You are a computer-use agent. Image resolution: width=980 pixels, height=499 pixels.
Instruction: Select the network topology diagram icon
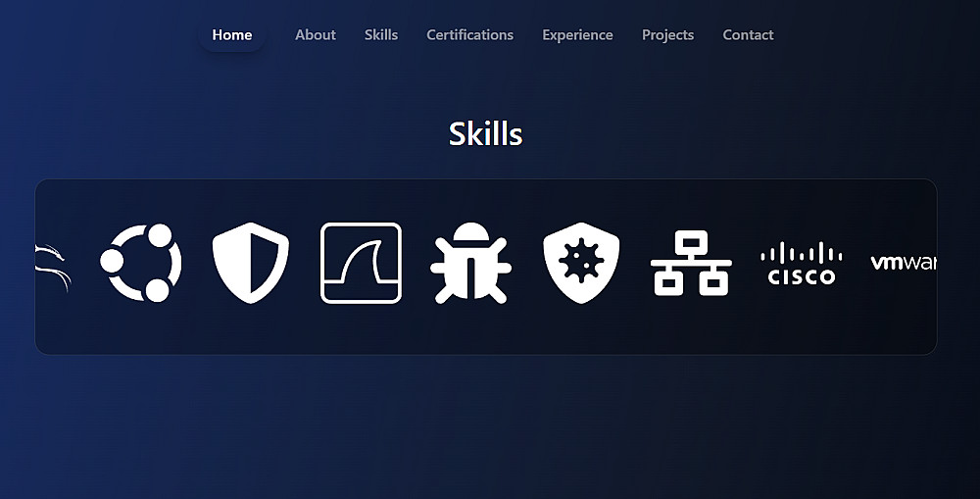(691, 264)
